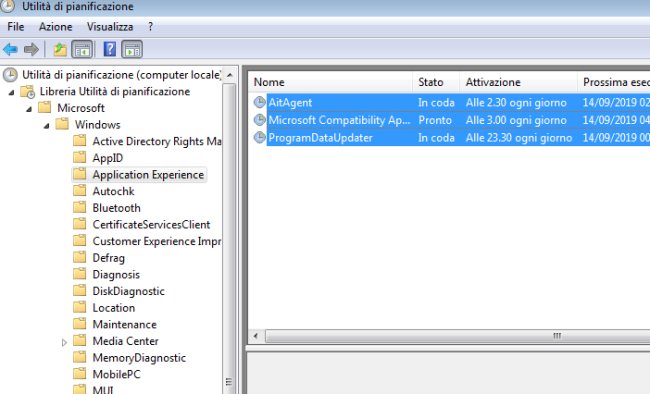
Task: Open the ? help menu
Action: pyautogui.click(x=150, y=27)
